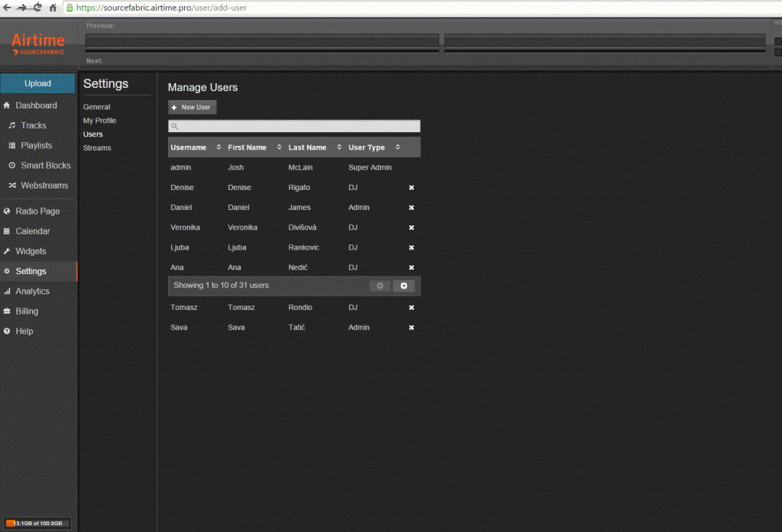Image resolution: width=782 pixels, height=532 pixels.
Task: Sort the table by the Last Name column
Action: click(315, 147)
